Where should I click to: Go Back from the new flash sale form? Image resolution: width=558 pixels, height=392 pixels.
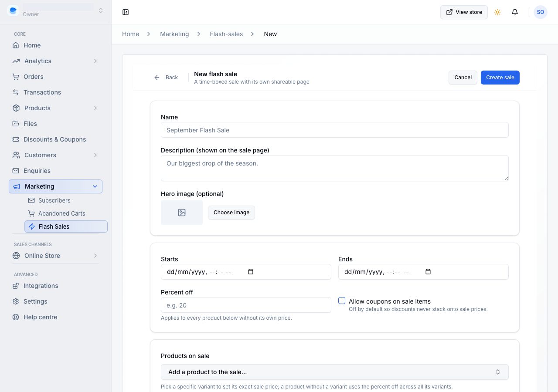166,78
